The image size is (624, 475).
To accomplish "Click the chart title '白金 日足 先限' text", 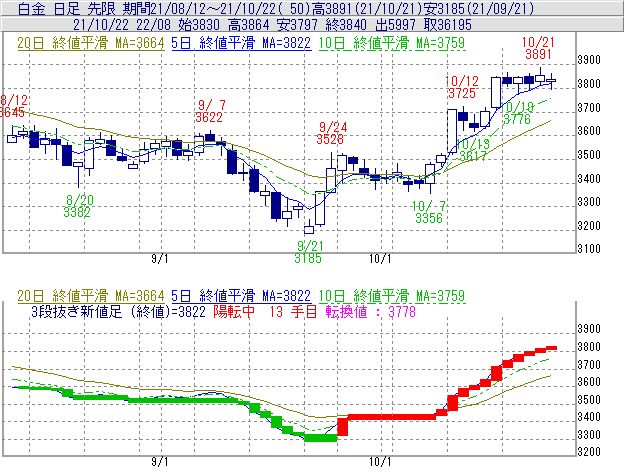I will 66,8.
